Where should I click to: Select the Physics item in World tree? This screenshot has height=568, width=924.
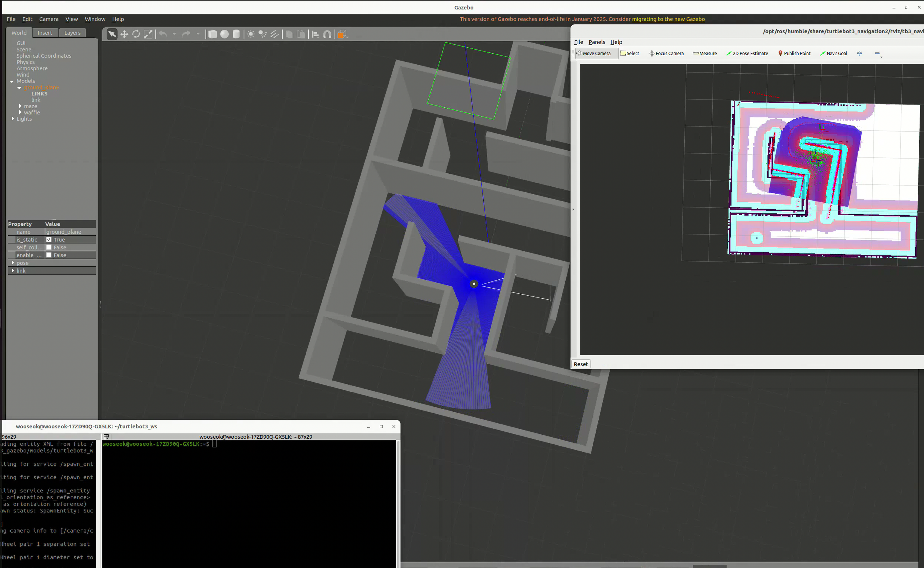pos(25,62)
